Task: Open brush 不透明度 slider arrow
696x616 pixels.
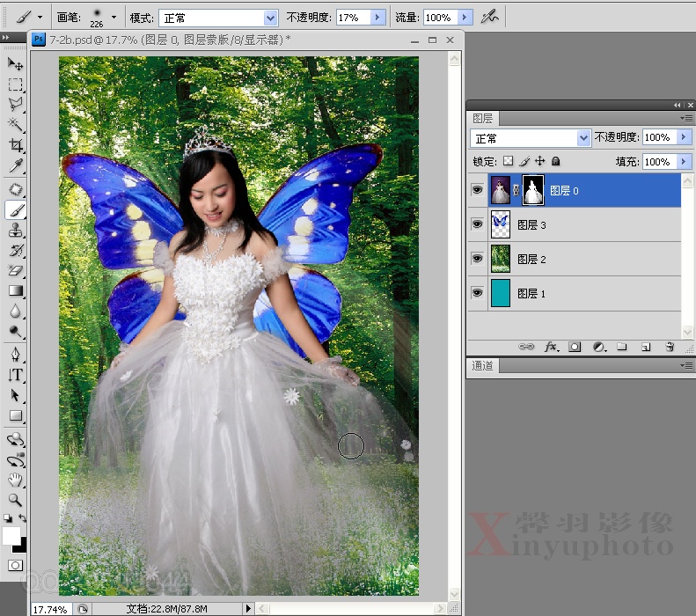Action: [377, 18]
